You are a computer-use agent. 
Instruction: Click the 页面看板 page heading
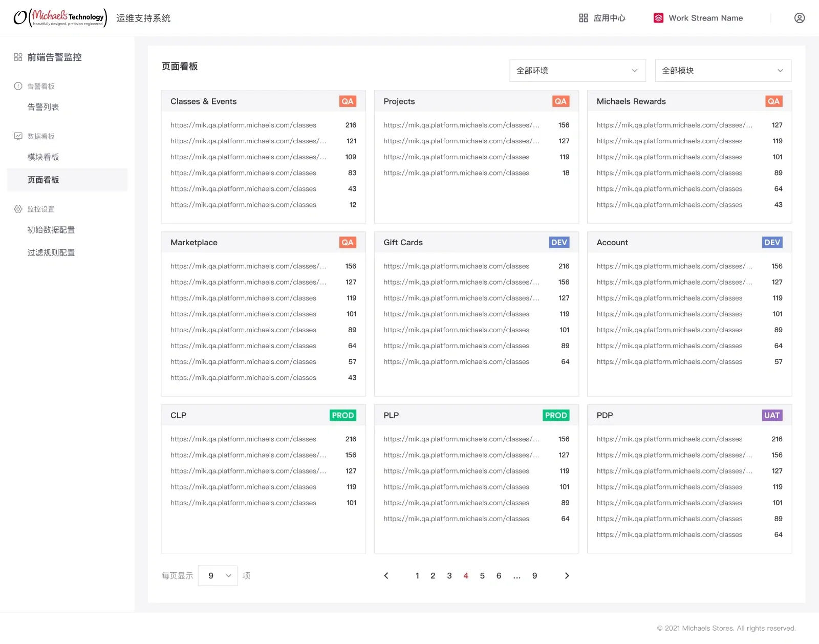click(180, 67)
